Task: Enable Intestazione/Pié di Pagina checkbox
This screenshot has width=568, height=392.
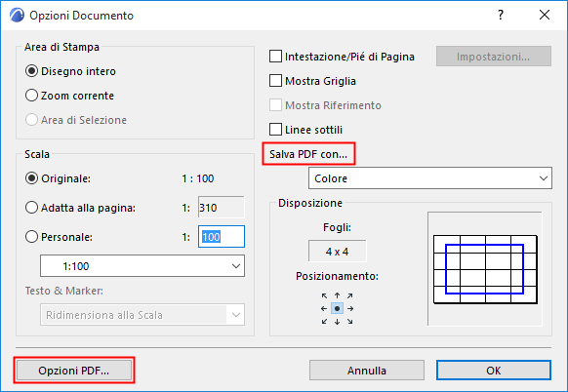Action: (x=275, y=57)
